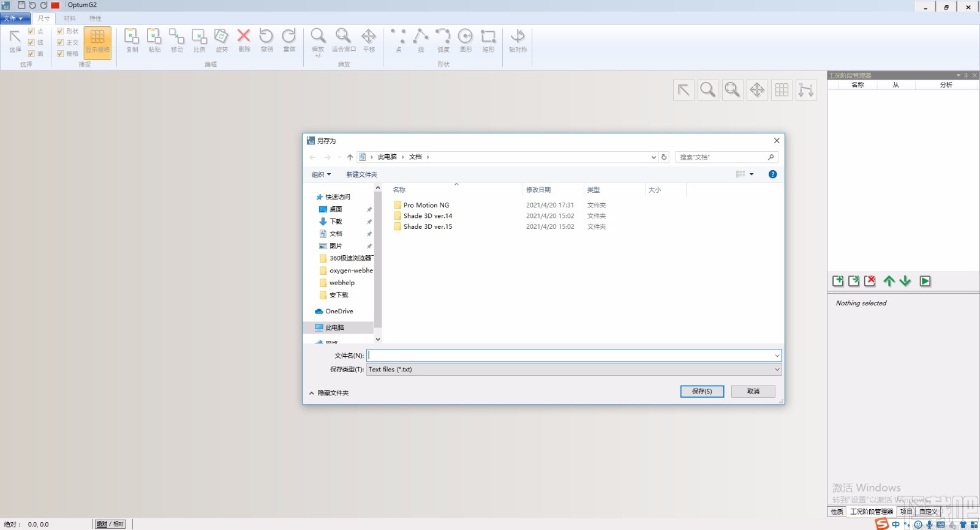980x530 pixels.
Task: Move stage up with green arrow
Action: click(x=889, y=281)
